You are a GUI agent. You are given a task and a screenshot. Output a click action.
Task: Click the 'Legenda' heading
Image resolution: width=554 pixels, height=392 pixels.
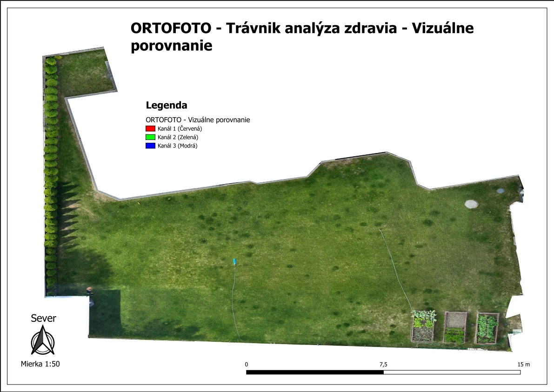point(167,105)
